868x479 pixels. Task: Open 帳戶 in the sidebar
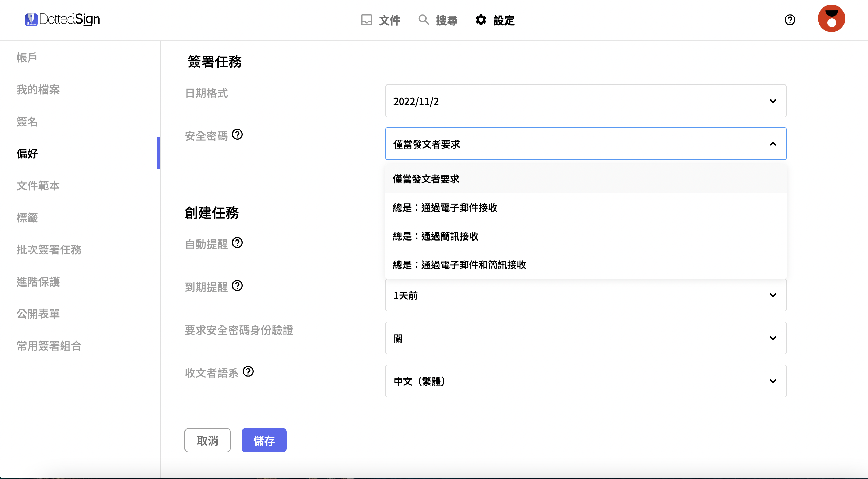[27, 58]
